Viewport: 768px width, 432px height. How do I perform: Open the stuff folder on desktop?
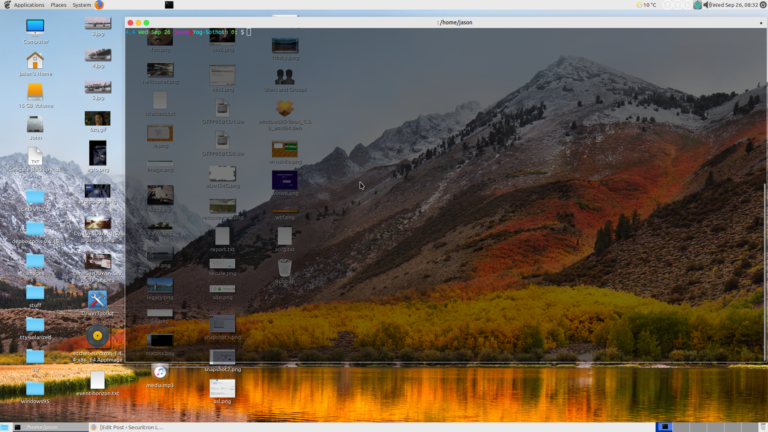[x=35, y=292]
